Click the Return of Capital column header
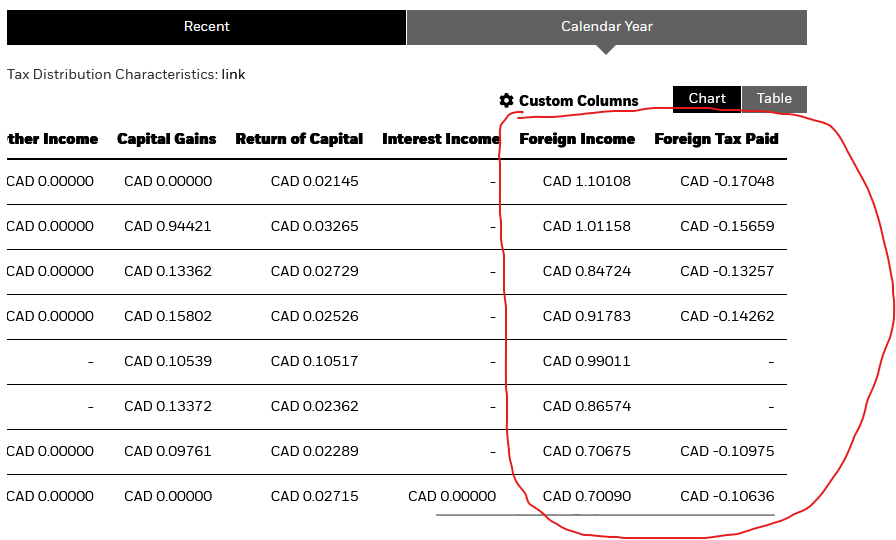896x540 pixels. coord(299,139)
